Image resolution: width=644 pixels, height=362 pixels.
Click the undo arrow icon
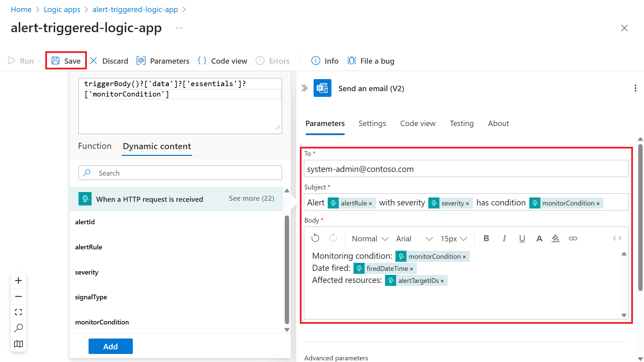point(315,238)
